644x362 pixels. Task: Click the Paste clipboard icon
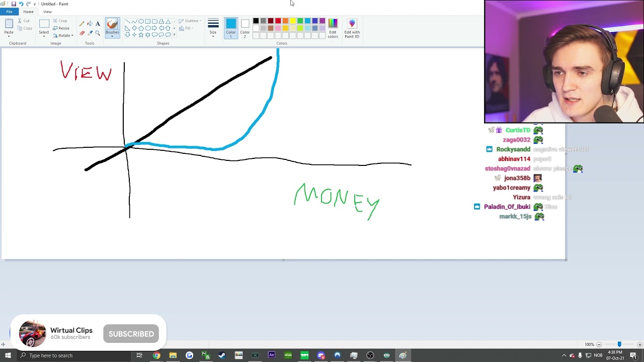pyautogui.click(x=9, y=23)
